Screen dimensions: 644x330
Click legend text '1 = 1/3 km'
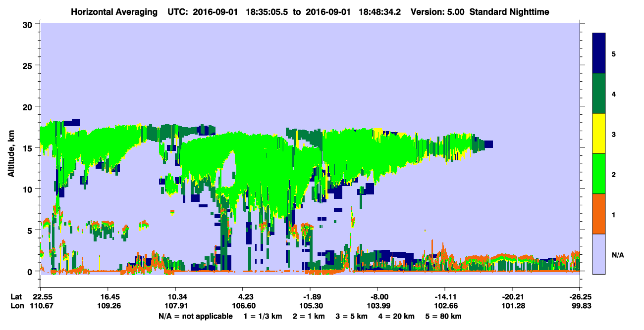(x=263, y=316)
